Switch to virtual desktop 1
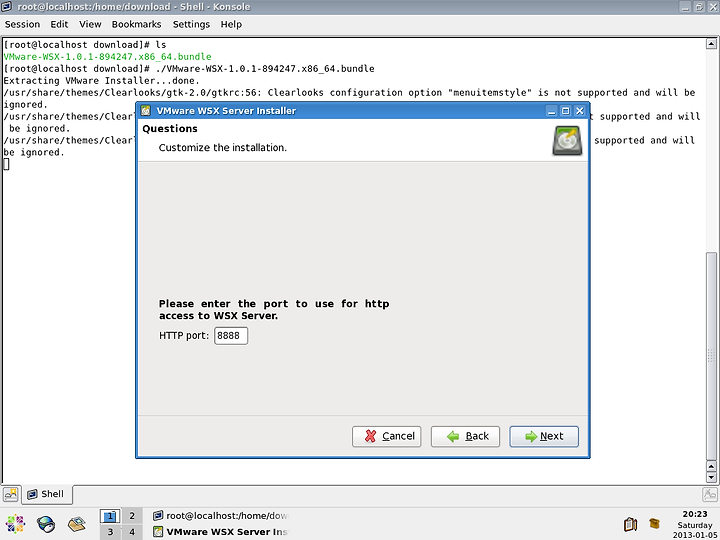 110,516
